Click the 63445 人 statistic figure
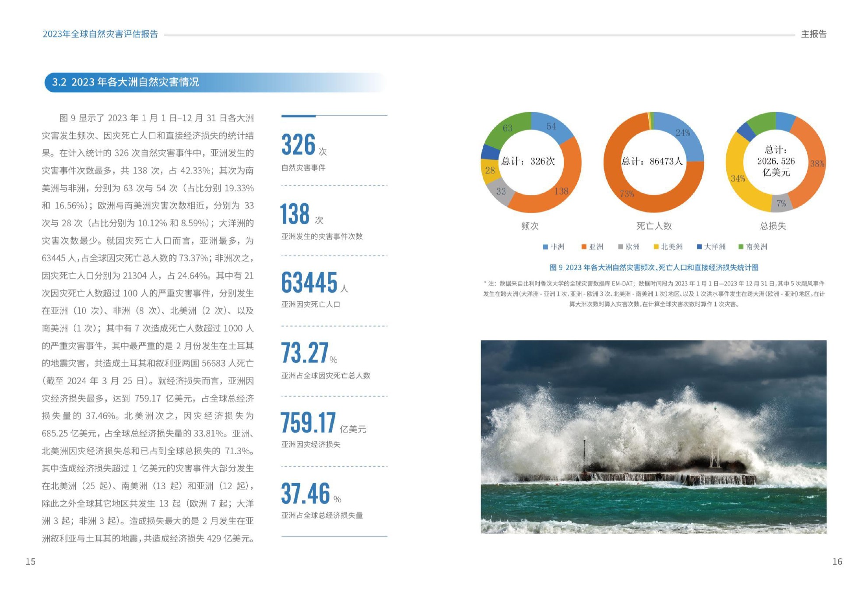The width and height of the screenshot is (868, 590). click(x=314, y=283)
